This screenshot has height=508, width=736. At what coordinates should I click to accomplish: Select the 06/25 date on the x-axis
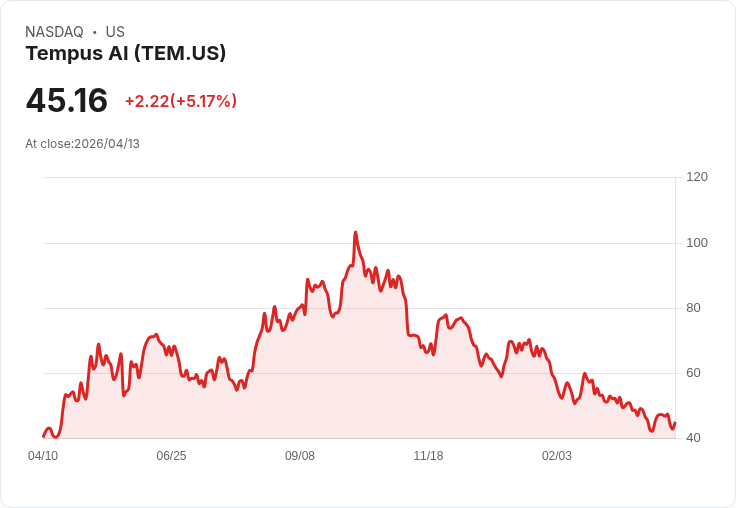[x=171, y=456]
